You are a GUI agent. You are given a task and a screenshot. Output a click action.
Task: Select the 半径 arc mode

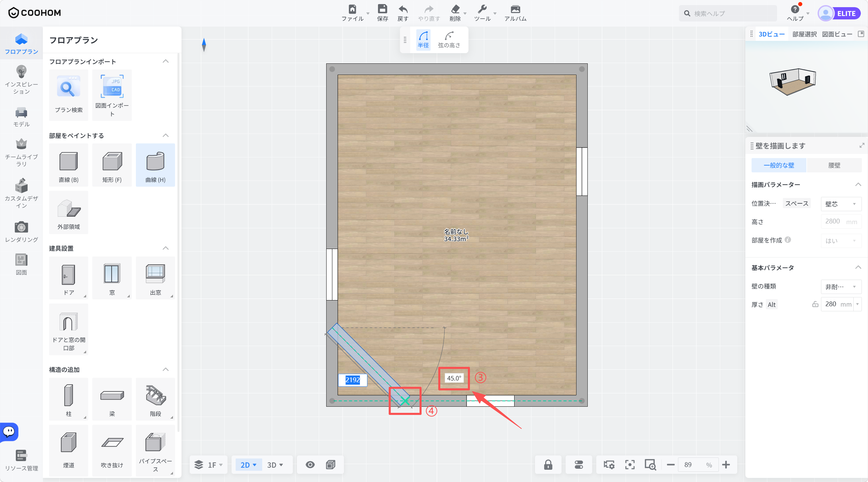pyautogui.click(x=423, y=40)
